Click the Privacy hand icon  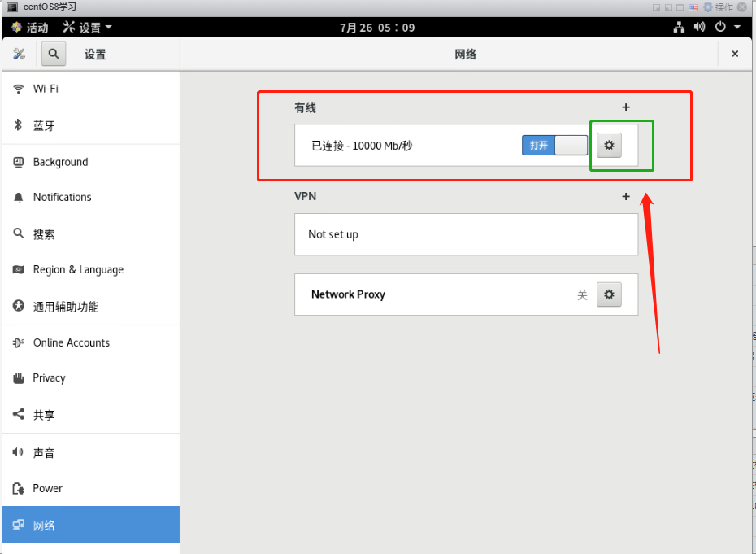[x=19, y=377]
